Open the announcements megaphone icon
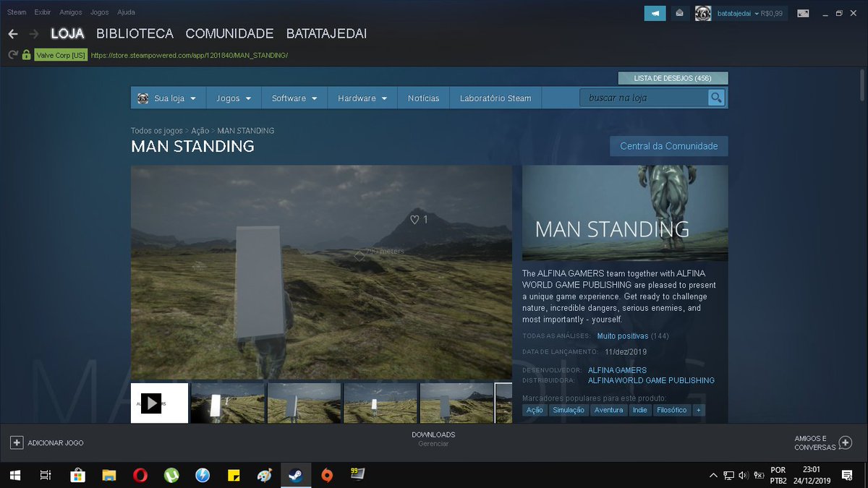 pyautogui.click(x=655, y=13)
